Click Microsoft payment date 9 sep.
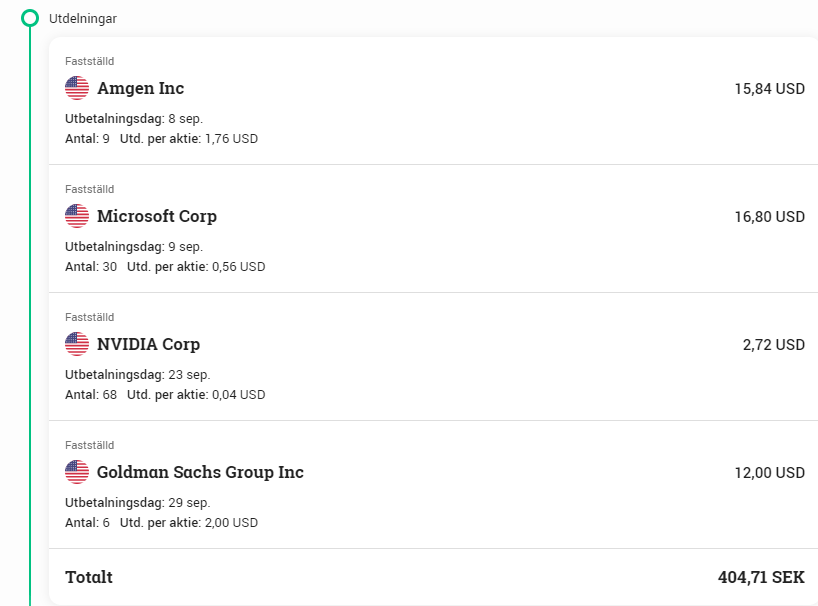Screen dimensions: 818x606 (x=185, y=247)
